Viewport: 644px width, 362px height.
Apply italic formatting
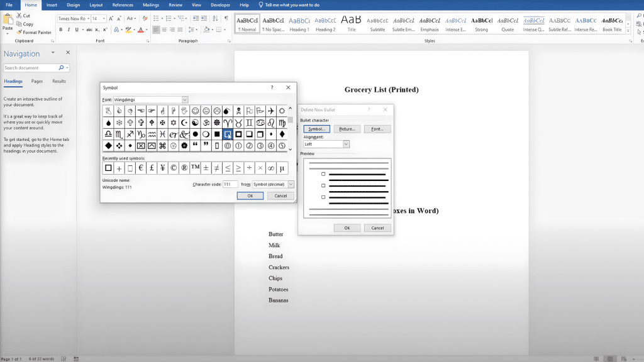point(69,30)
